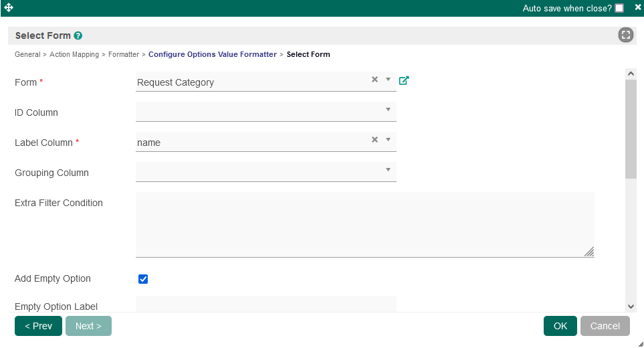Click the move dialog icon at top-left
Viewport: 644px width, 348px height.
9,8
